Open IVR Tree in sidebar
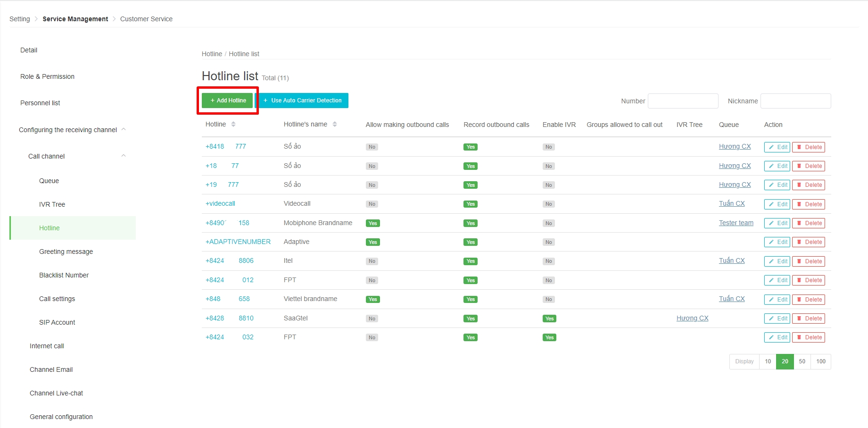 pyautogui.click(x=52, y=204)
